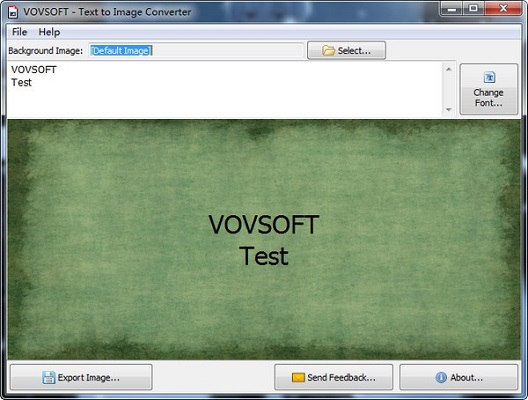
Task: Click the floppy disk Export Image icon
Action: coord(49,377)
